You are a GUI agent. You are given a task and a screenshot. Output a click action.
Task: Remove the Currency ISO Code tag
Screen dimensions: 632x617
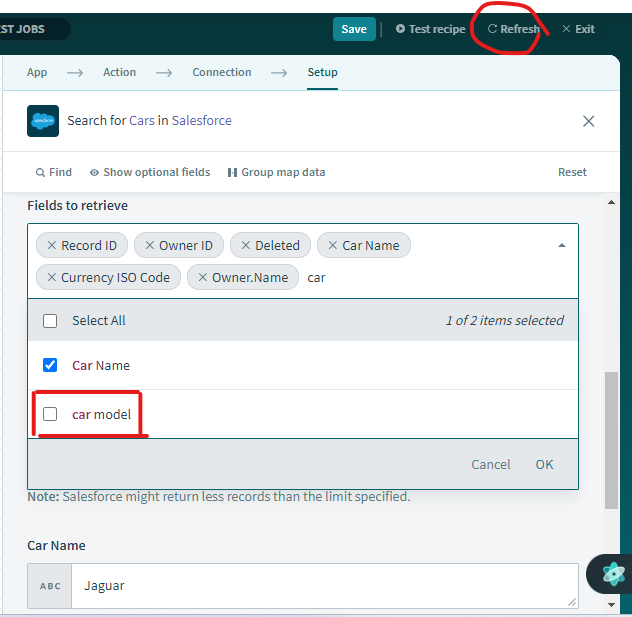(52, 278)
